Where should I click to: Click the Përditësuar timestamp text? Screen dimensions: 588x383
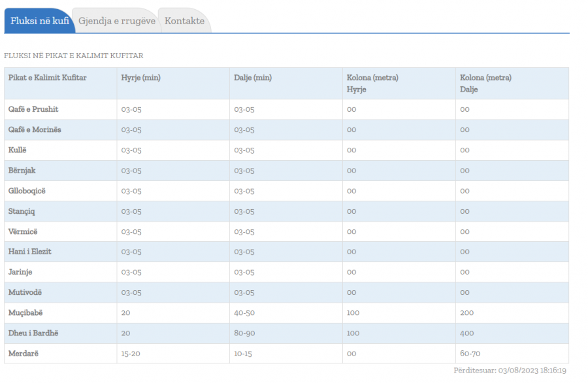(510, 370)
